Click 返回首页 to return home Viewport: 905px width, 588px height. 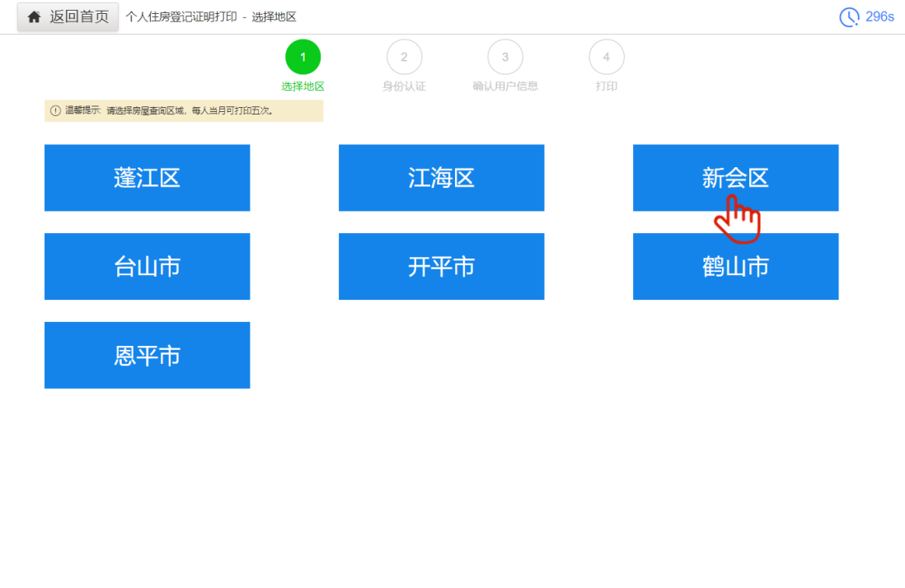[x=76, y=16]
